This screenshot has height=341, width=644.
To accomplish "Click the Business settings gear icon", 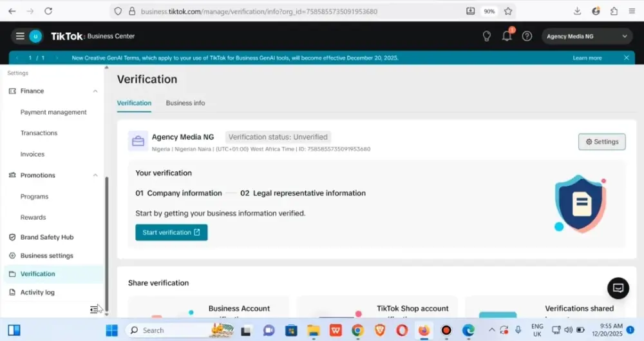I will pyautogui.click(x=12, y=255).
